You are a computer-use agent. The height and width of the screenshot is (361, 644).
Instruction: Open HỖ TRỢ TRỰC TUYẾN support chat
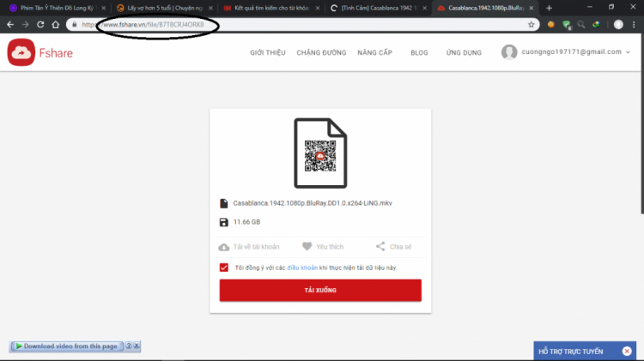click(x=571, y=352)
